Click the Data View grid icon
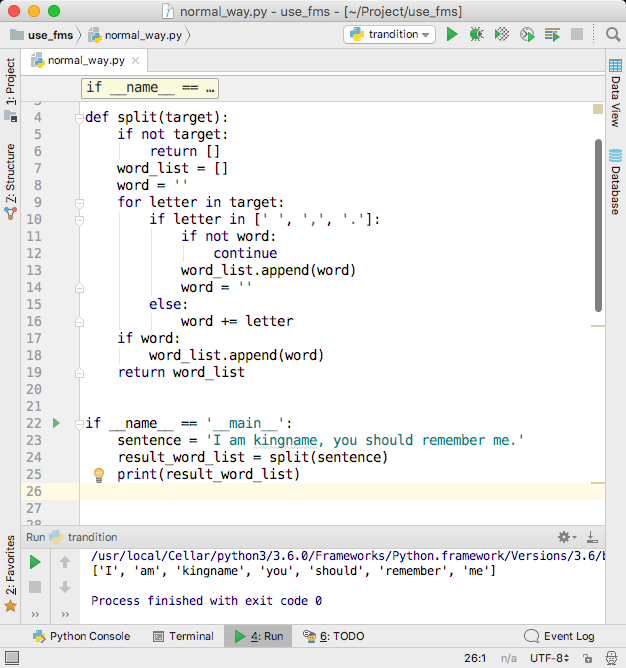Image resolution: width=626 pixels, height=668 pixels. [x=615, y=66]
